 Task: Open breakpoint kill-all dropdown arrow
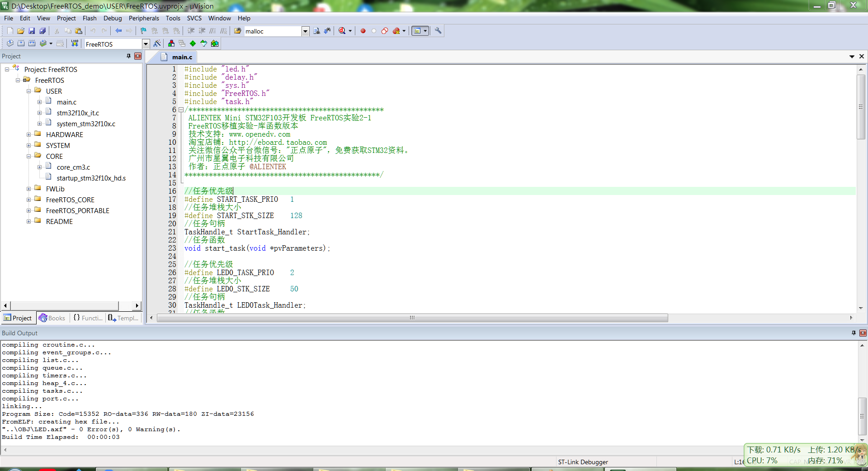(404, 31)
